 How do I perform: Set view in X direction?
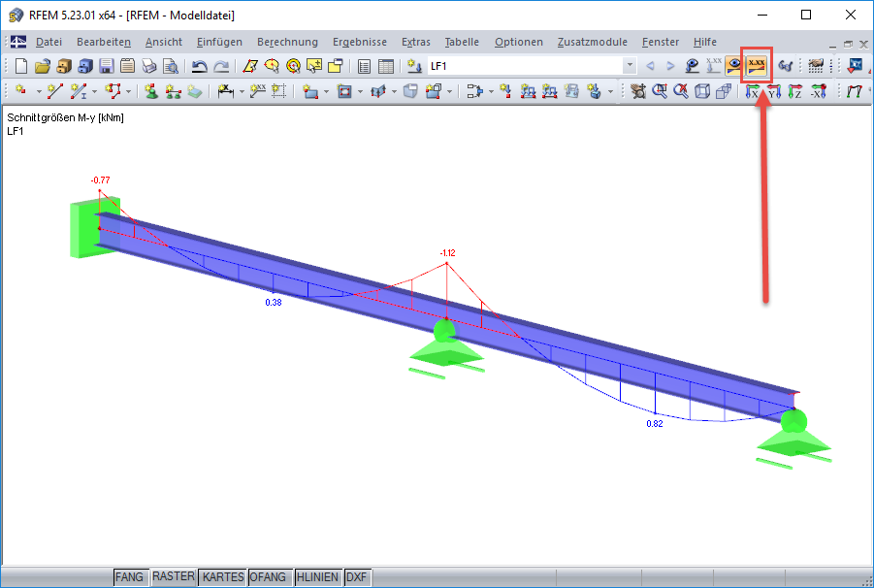pyautogui.click(x=753, y=91)
